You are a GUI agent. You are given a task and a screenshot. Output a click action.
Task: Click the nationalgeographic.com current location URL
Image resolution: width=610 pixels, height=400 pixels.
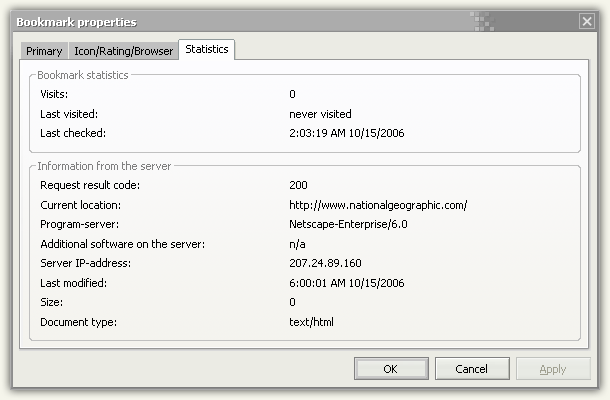click(378, 205)
